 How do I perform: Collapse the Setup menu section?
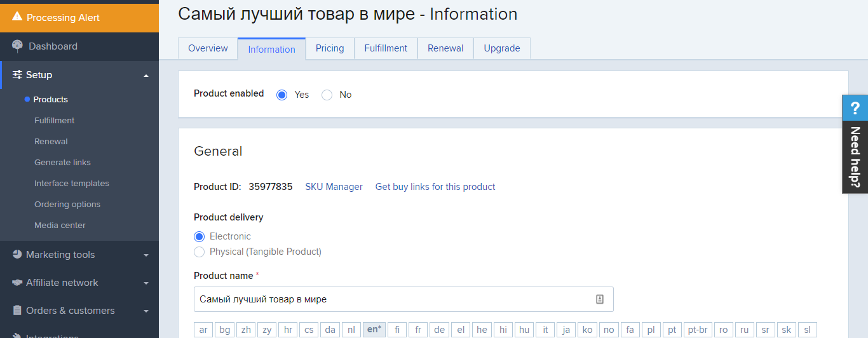146,76
